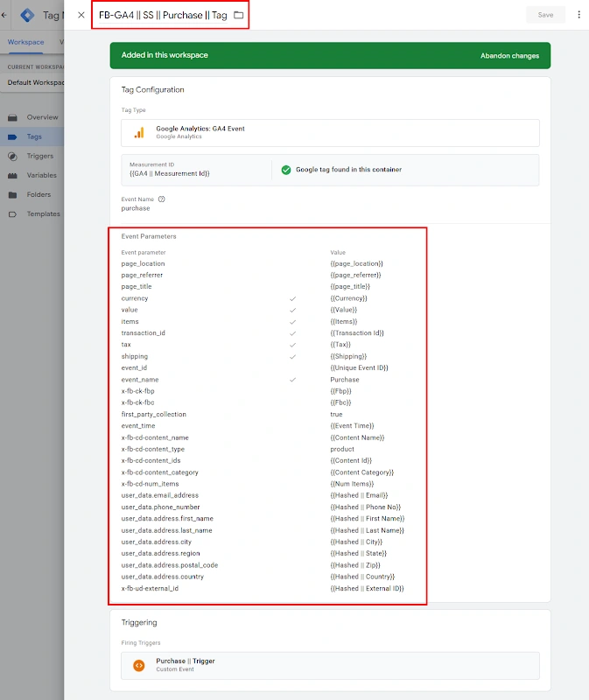Click the checkmark in the items row

click(292, 321)
